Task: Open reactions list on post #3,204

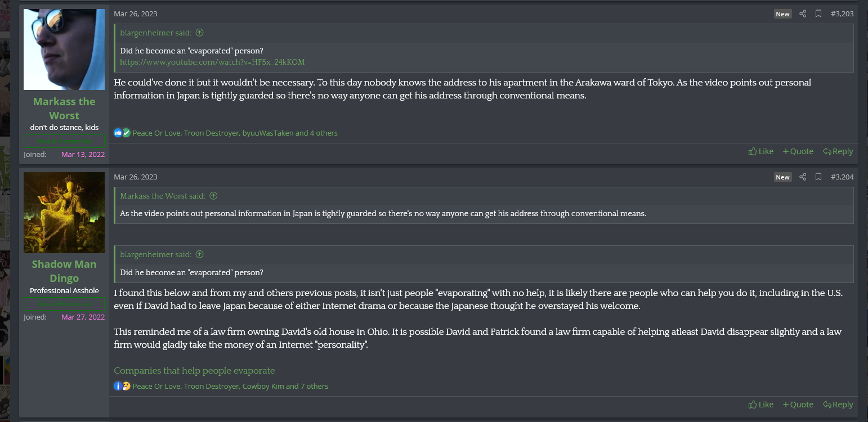Action: [x=230, y=387]
